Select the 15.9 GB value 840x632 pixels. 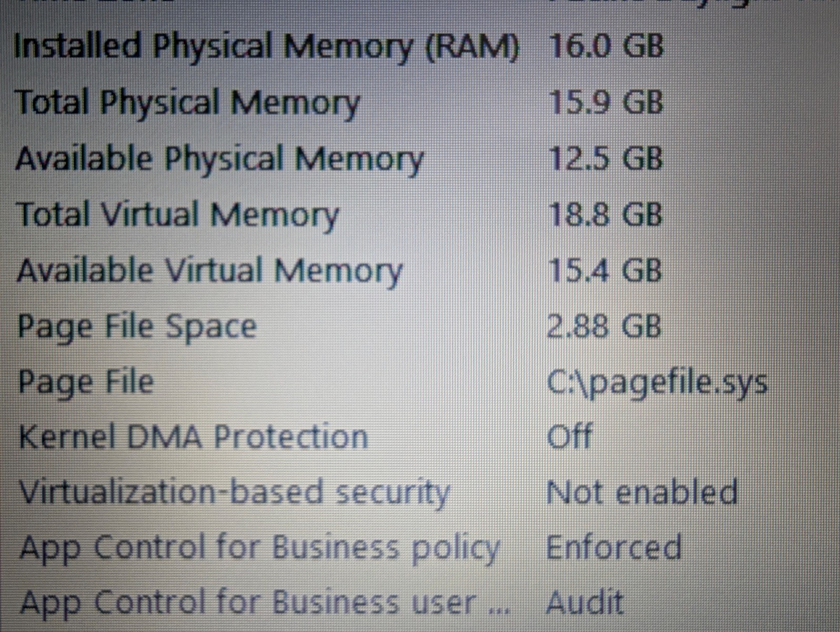coord(605,102)
